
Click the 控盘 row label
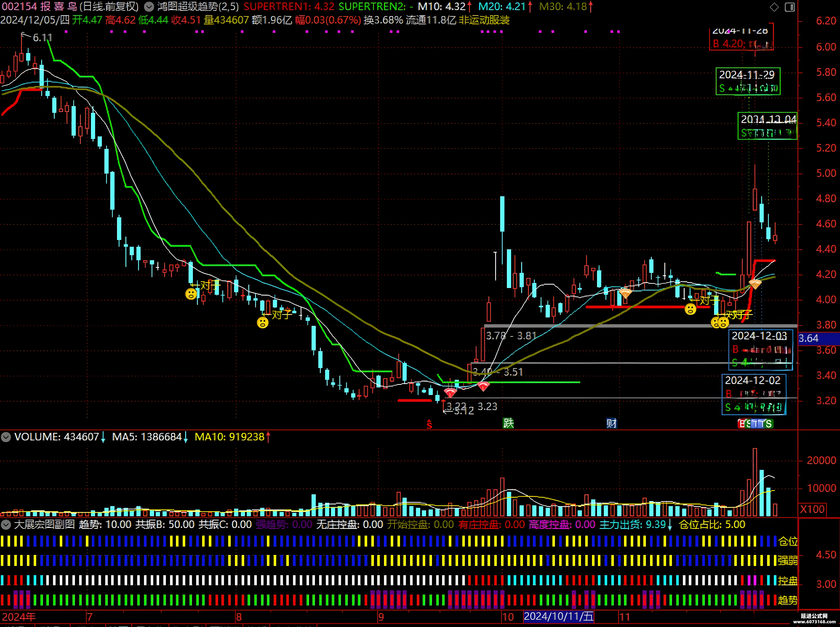coord(788,581)
